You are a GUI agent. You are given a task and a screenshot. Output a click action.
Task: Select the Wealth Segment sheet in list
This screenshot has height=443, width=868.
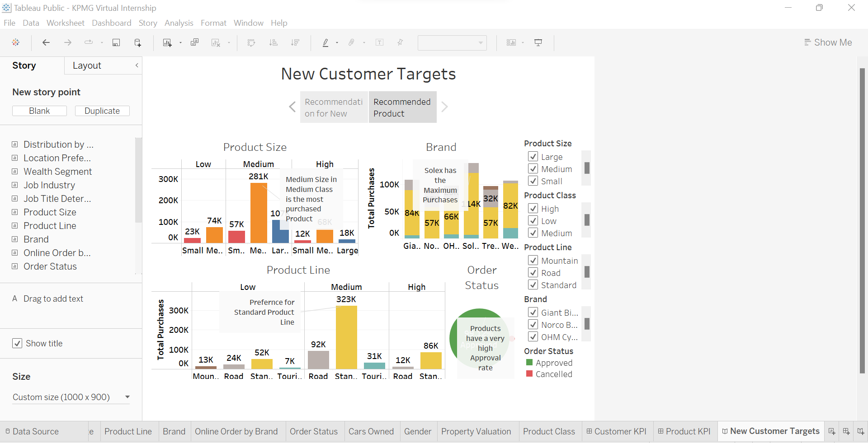point(57,172)
